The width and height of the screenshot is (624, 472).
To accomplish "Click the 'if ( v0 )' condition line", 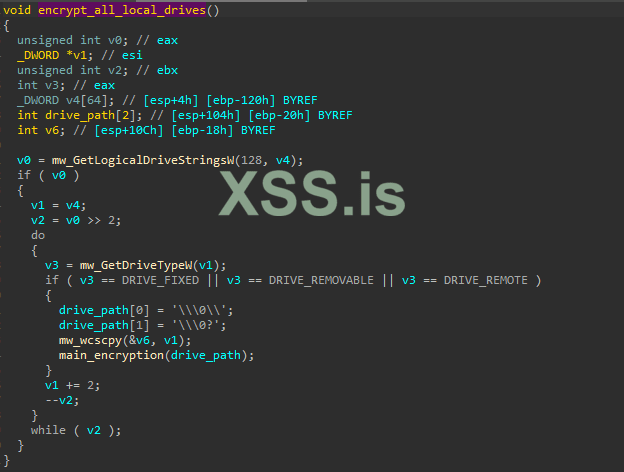I will point(48,176).
